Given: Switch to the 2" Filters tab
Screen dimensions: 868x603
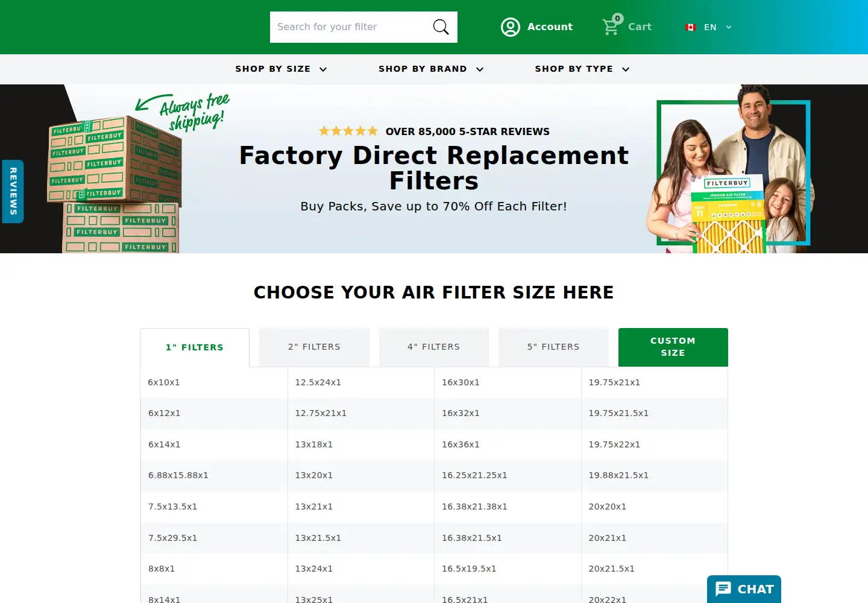Looking at the screenshot, I should point(314,347).
